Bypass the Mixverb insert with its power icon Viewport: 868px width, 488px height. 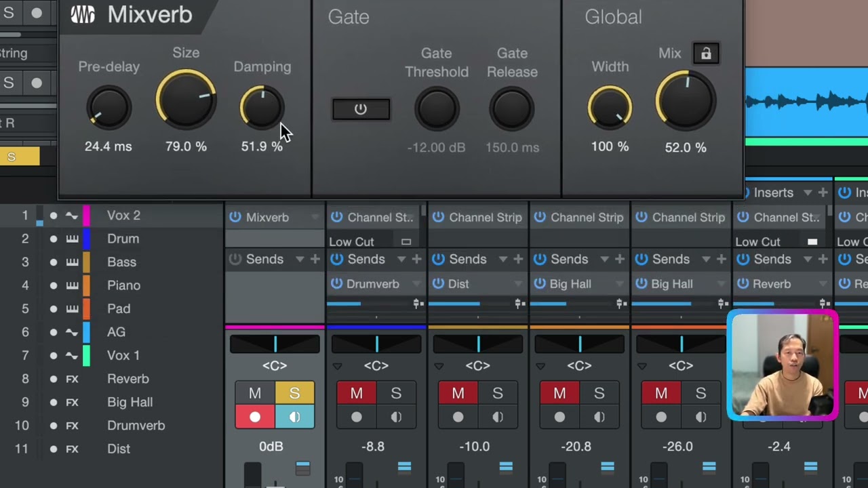pyautogui.click(x=235, y=218)
